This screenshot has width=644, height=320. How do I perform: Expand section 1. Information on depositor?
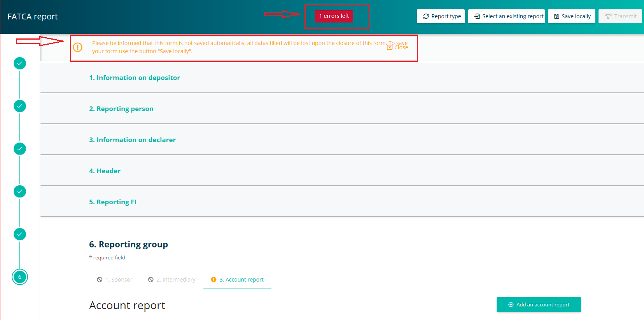point(135,78)
